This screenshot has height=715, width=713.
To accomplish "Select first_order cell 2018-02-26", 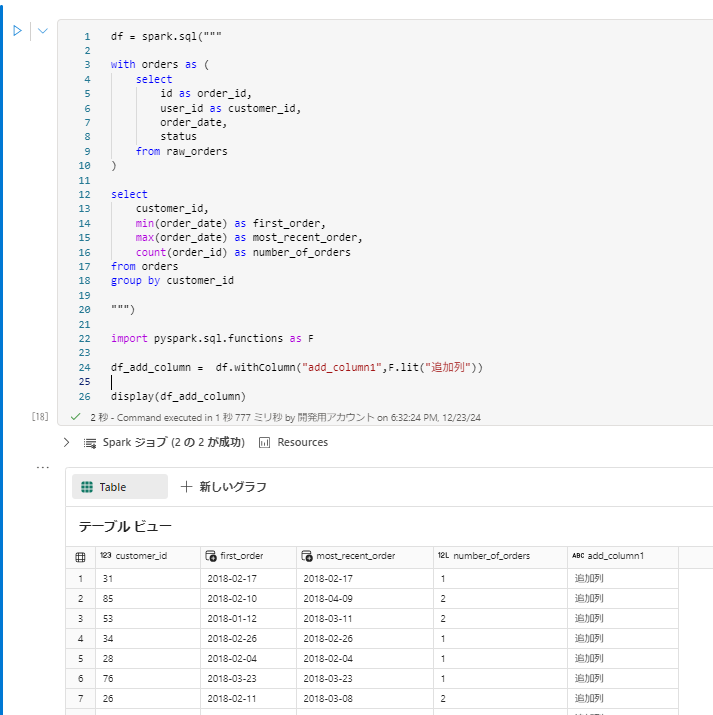I will 248,639.
